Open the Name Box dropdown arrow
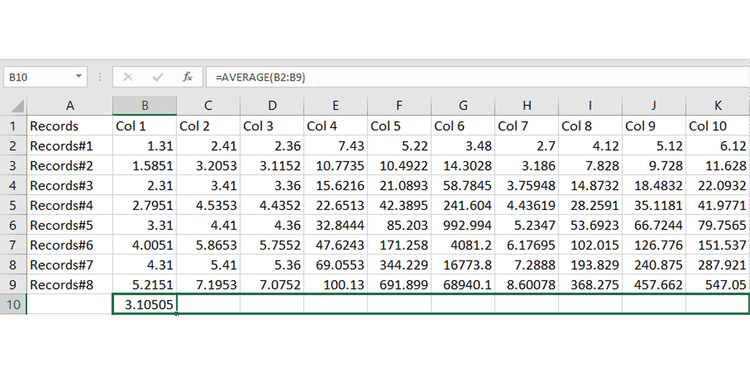Viewport: 750px width, 375px height. pos(78,77)
